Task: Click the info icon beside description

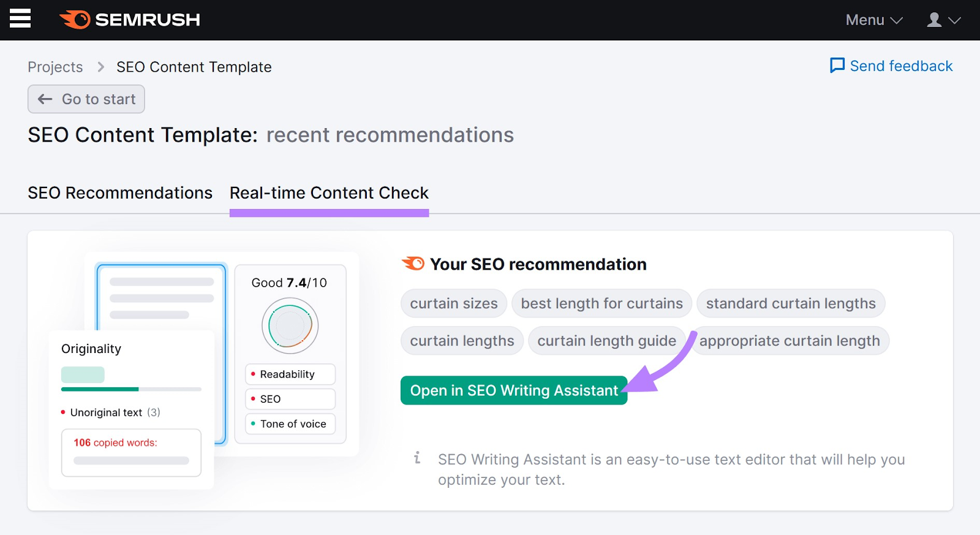Action: 417,458
